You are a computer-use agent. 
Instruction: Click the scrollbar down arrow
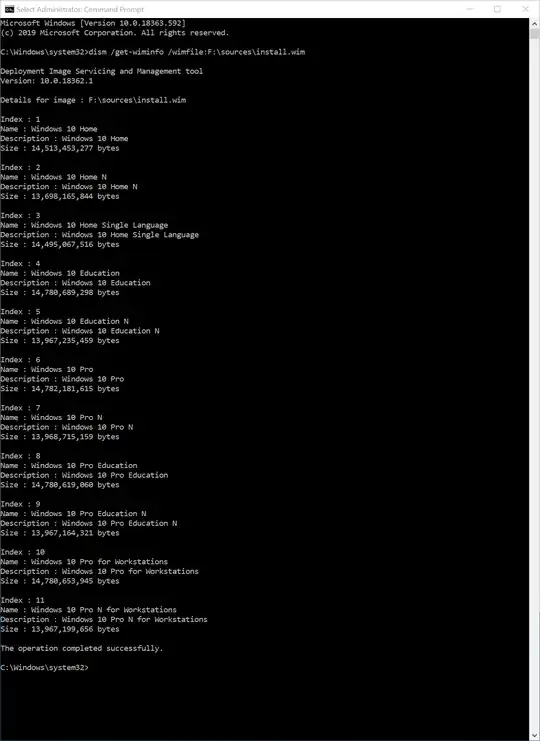(x=534, y=736)
